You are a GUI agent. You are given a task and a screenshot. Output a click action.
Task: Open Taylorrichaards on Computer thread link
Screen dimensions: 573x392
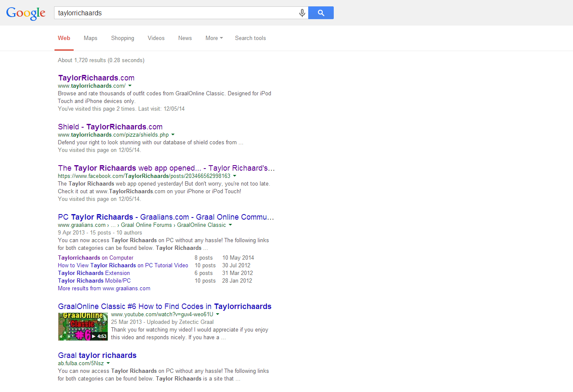pyautogui.click(x=96, y=258)
